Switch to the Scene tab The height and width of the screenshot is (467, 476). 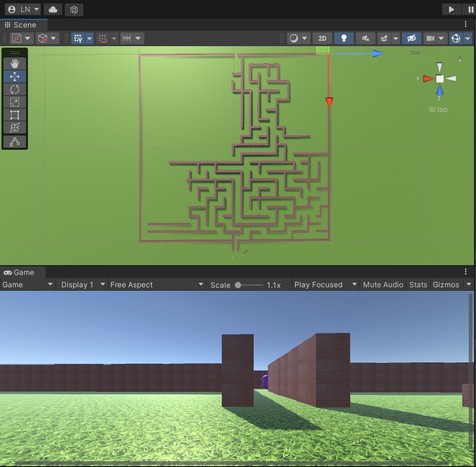coord(24,25)
